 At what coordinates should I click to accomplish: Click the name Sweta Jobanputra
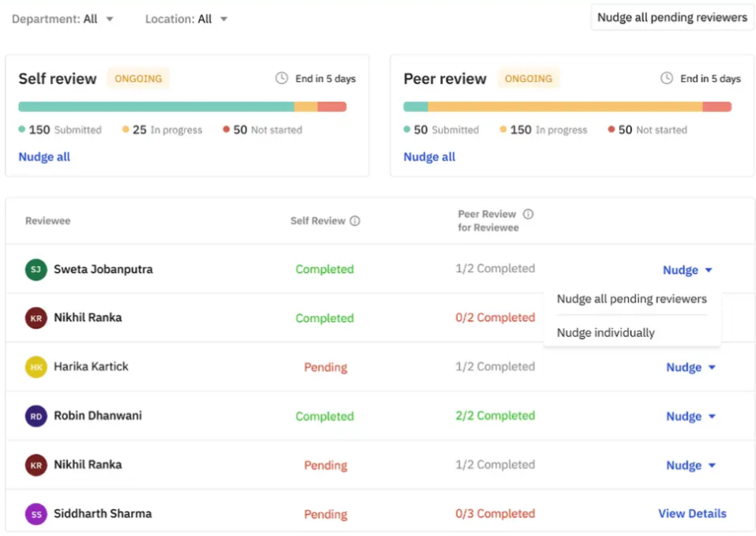click(103, 269)
